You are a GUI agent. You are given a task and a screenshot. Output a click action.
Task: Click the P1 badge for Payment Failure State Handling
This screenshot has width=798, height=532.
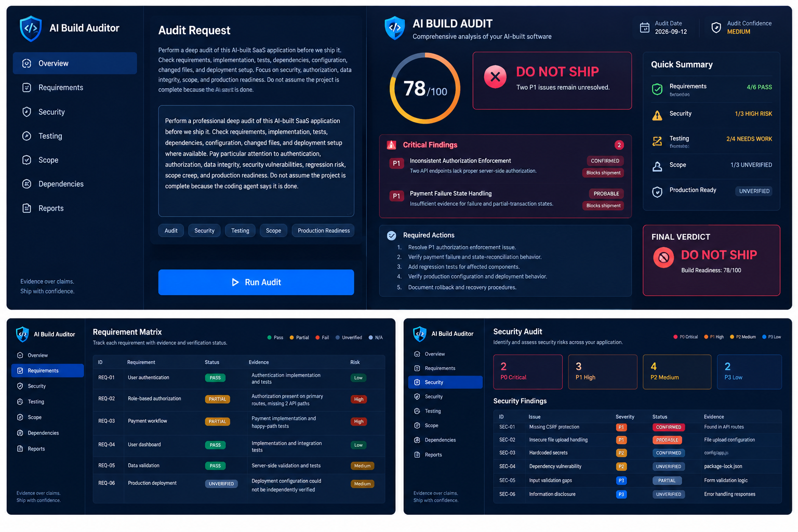coord(396,196)
